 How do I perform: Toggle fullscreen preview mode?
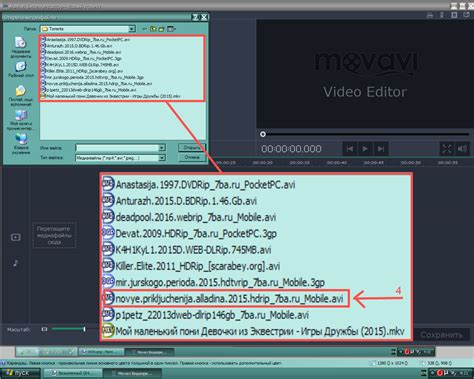coord(447,149)
